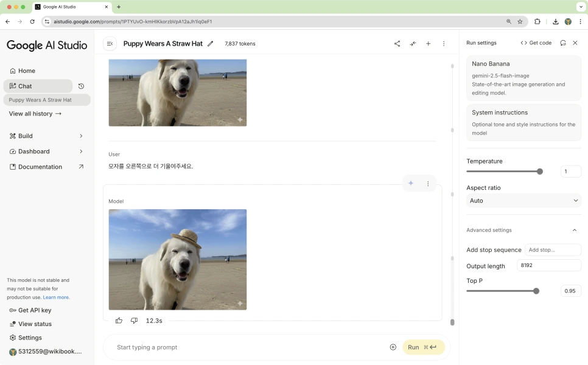This screenshot has height=365, width=588.
Task: Open Settings in sidebar
Action: [26, 338]
